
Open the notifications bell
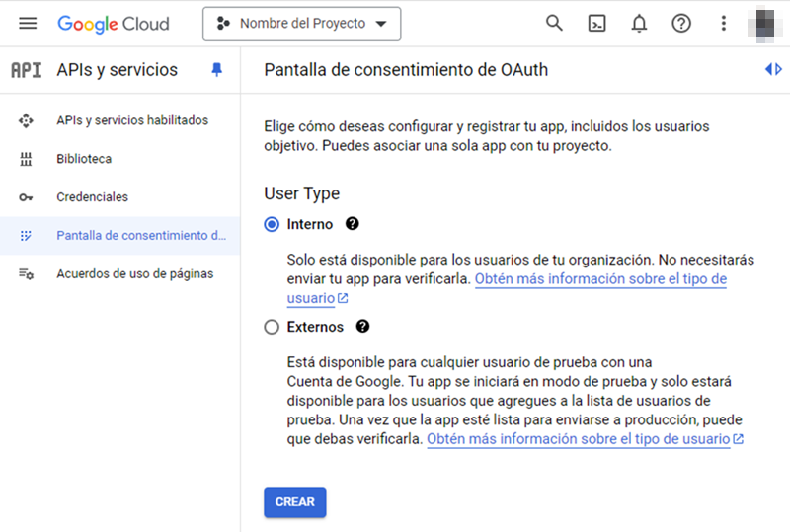coord(639,23)
